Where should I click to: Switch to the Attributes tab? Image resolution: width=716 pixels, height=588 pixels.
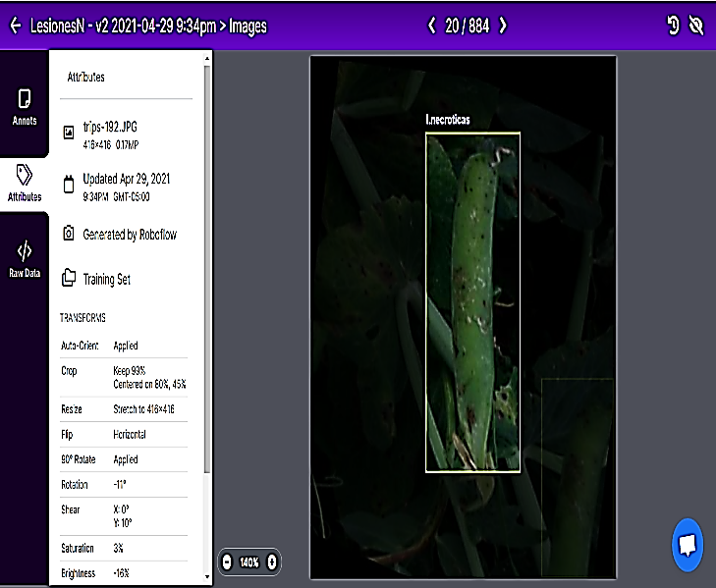click(25, 183)
